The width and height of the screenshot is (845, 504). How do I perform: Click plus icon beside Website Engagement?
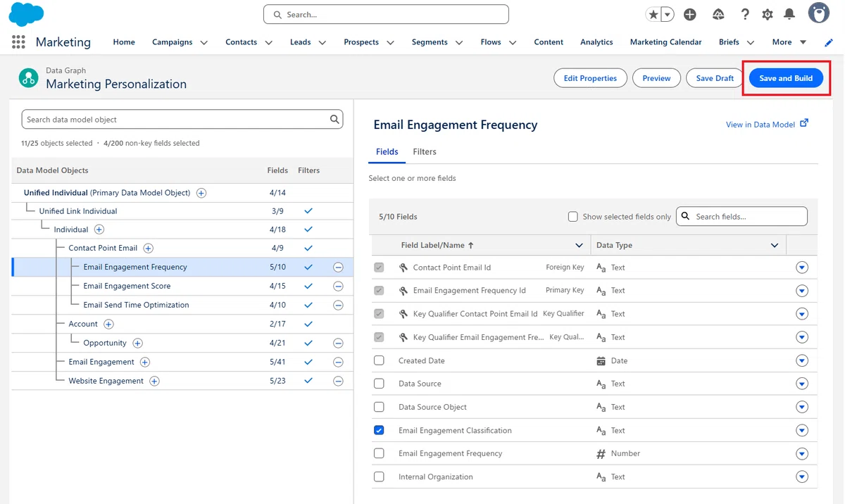(x=154, y=381)
